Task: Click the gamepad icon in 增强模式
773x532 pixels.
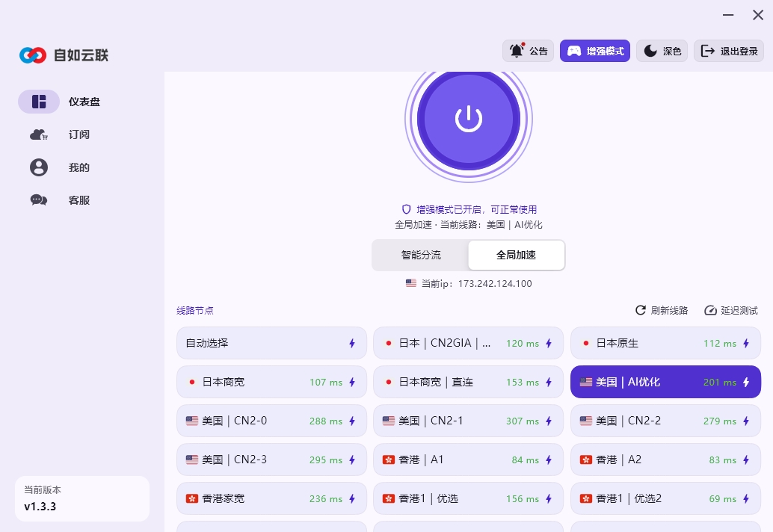Action: point(574,51)
